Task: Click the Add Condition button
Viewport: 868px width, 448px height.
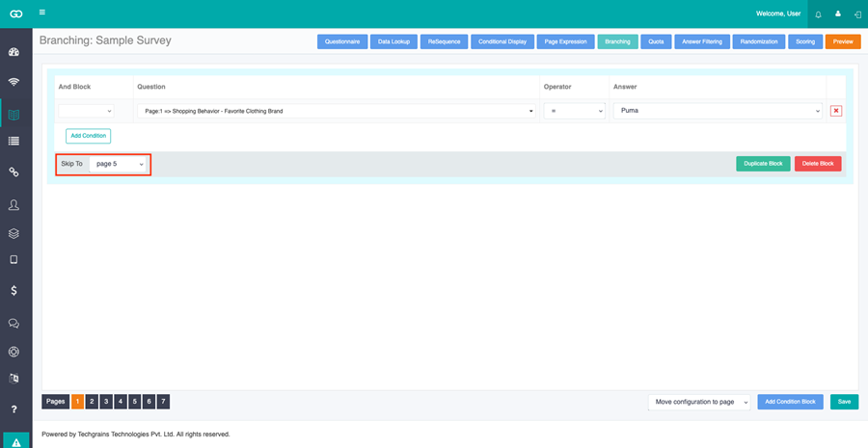Action: (x=89, y=136)
